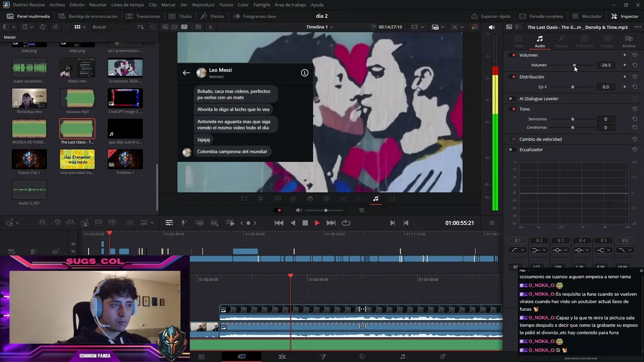Viewport: 644px width, 362px height.
Task: Select Fusion Clip 1 thumbnail
Action: [x=29, y=159]
